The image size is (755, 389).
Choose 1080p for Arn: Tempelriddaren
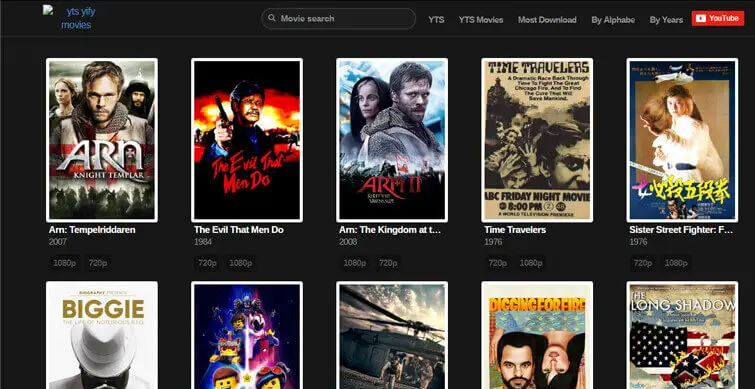coord(65,263)
